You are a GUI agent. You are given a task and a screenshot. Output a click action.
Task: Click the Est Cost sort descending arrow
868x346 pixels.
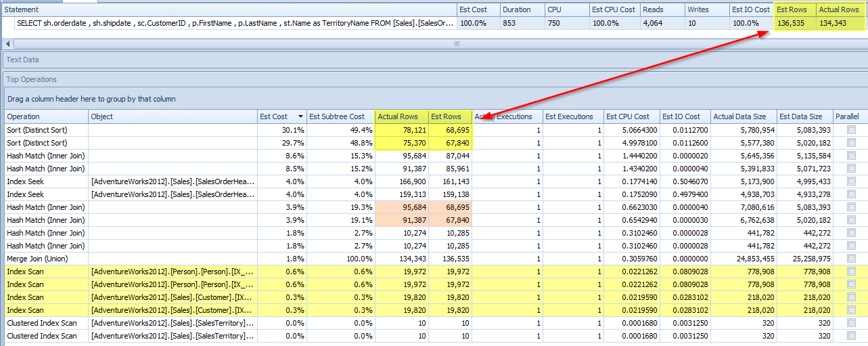300,116
